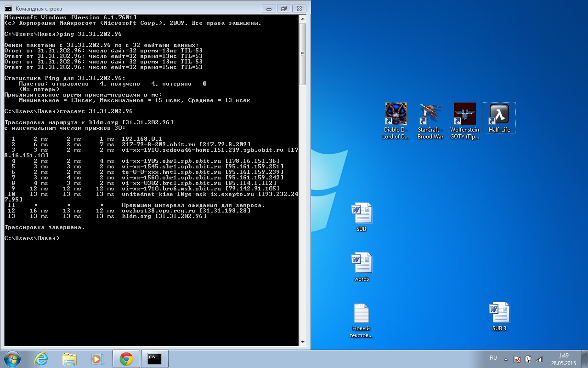Image resolution: width=588 pixels, height=368 pixels.
Task: Open Windows Explorer folder in taskbar
Action: tap(69, 359)
